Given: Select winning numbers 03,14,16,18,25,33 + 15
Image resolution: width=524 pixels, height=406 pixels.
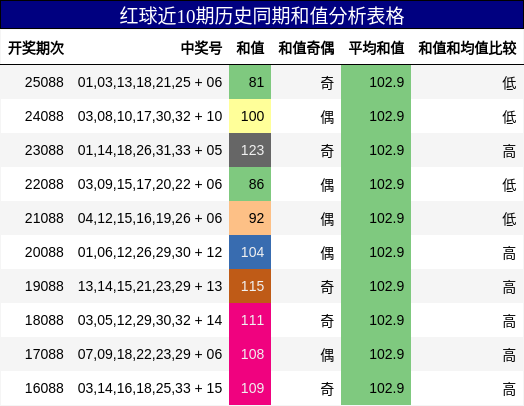Looking at the screenshot, I should tap(150, 388).
